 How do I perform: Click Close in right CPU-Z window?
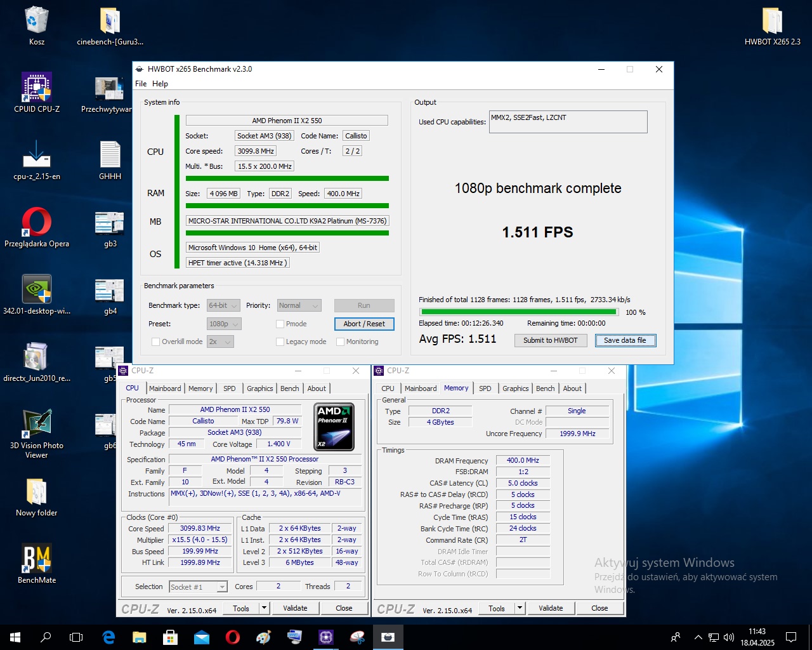599,608
